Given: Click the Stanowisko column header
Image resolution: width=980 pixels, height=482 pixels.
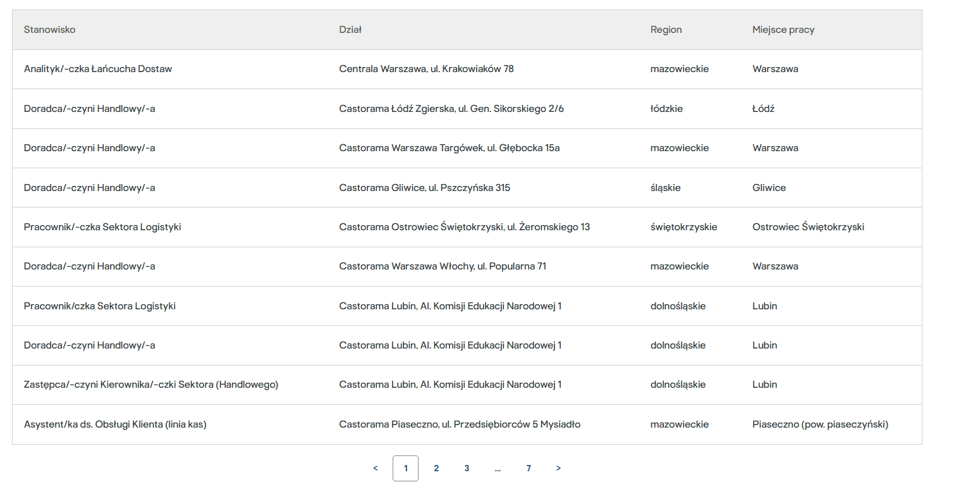Looking at the screenshot, I should pyautogui.click(x=50, y=30).
